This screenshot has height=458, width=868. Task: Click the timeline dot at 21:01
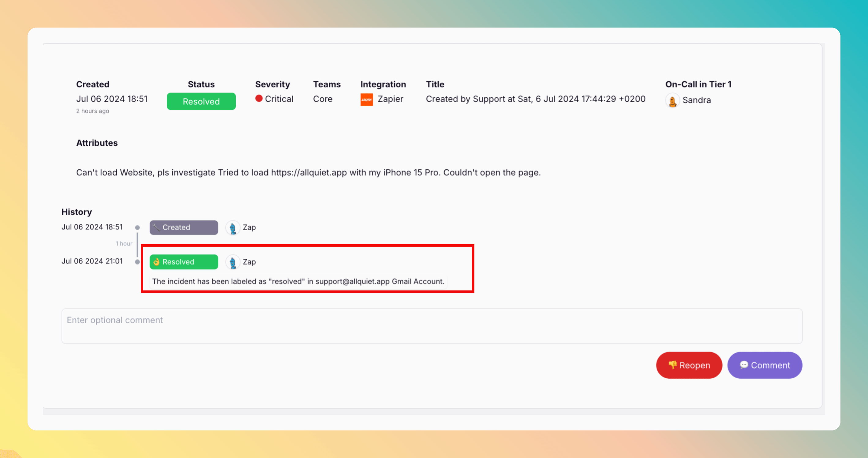pyautogui.click(x=137, y=262)
